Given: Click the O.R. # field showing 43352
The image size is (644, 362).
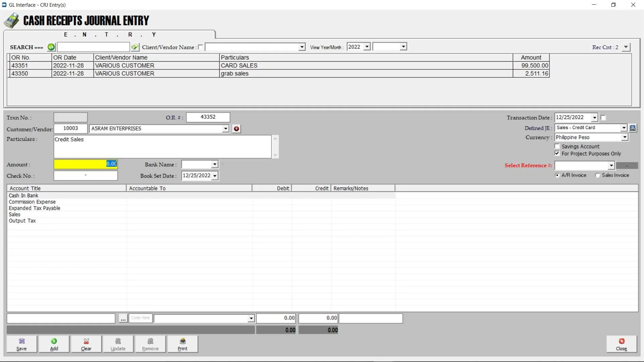Looking at the screenshot, I should tap(208, 117).
